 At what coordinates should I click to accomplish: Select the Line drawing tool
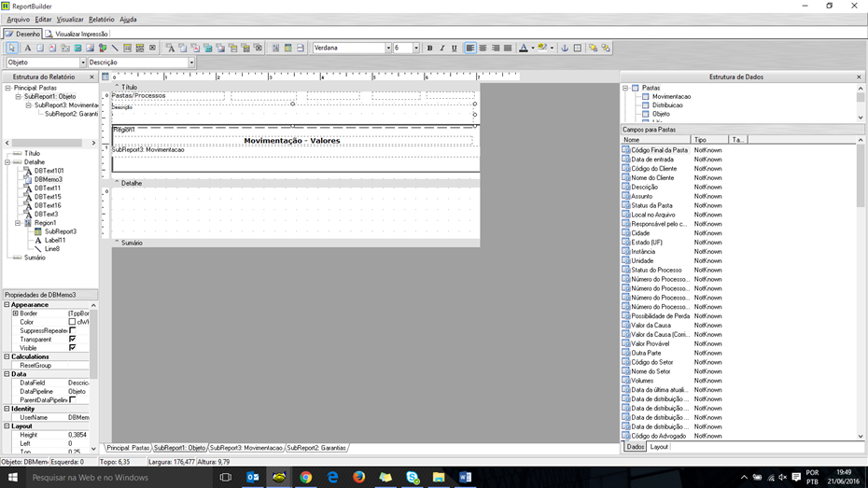[x=115, y=49]
